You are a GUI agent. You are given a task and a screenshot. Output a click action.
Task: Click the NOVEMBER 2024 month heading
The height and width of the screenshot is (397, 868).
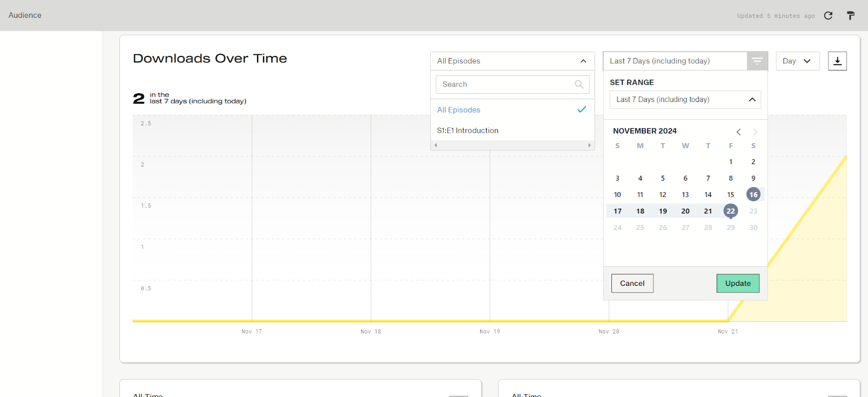[645, 131]
